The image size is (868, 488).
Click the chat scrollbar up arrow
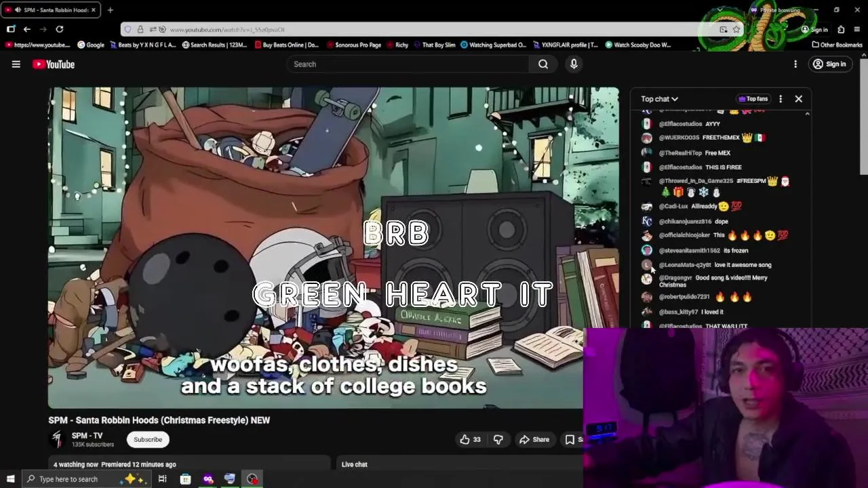(807, 115)
